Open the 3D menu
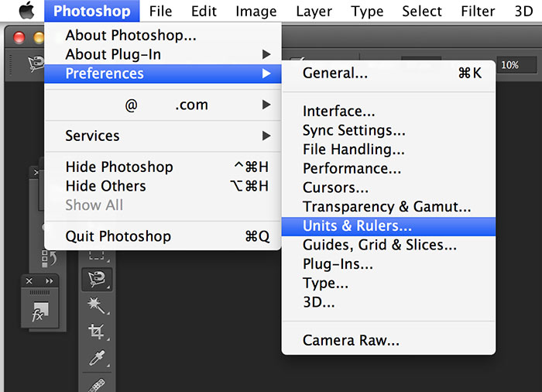 click(523, 11)
